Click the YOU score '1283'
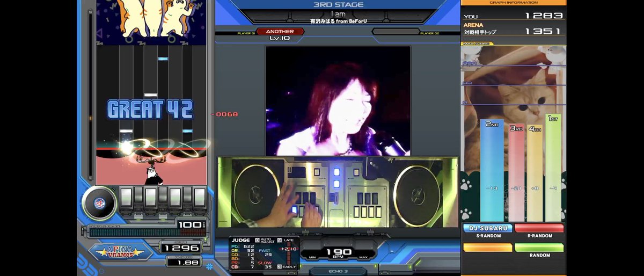The image size is (644, 276). pyautogui.click(x=544, y=16)
